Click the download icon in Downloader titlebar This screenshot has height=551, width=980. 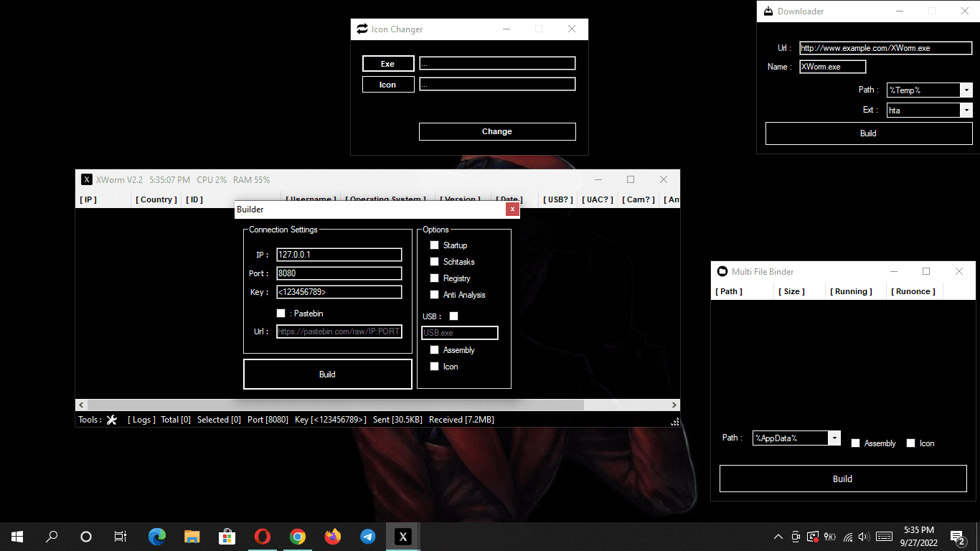point(768,11)
